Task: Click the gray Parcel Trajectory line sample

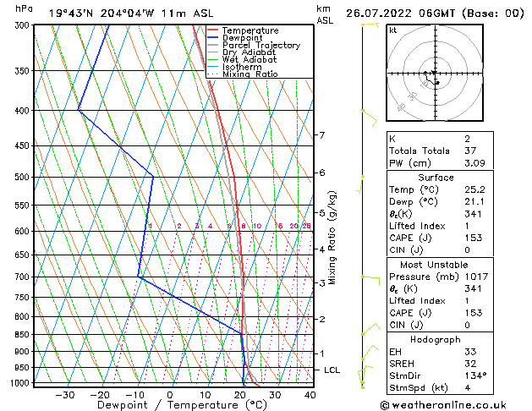Action: click(x=212, y=45)
